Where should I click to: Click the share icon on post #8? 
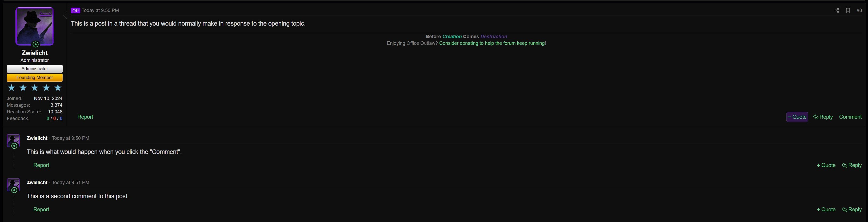click(836, 10)
